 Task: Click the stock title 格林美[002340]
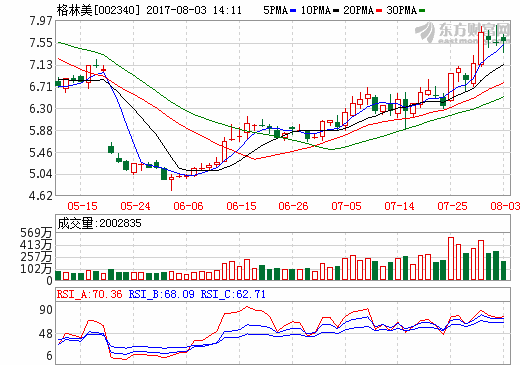pyautogui.click(x=98, y=10)
